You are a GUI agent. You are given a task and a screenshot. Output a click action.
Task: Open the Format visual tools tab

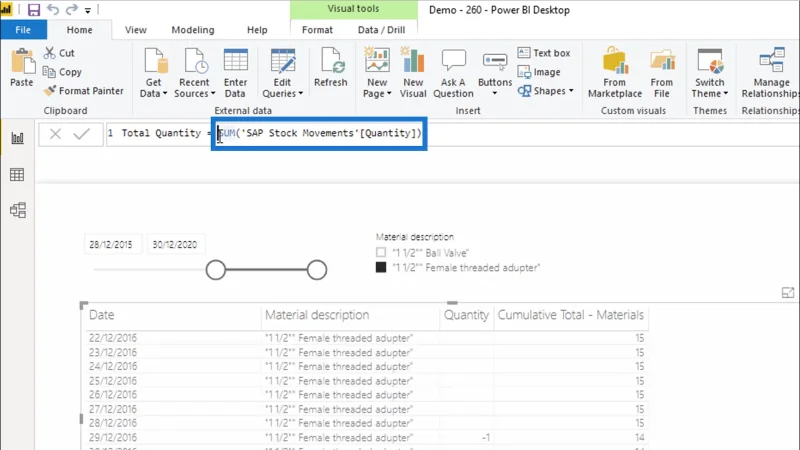tap(317, 30)
